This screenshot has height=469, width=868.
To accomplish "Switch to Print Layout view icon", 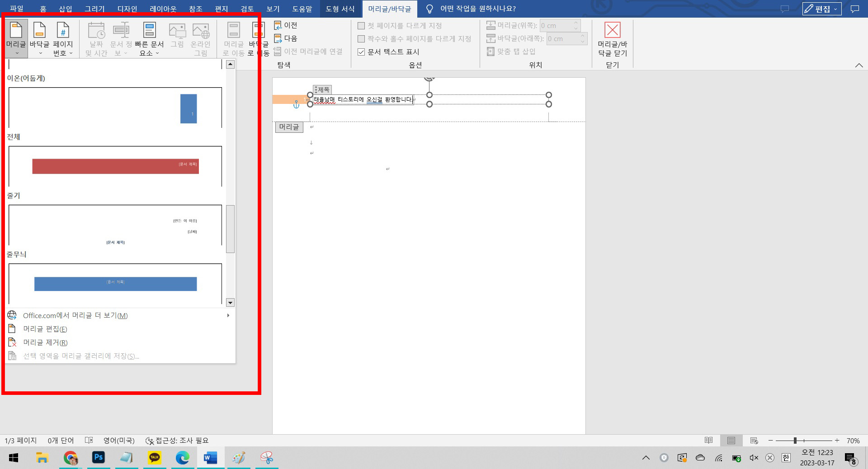I will coord(731,441).
